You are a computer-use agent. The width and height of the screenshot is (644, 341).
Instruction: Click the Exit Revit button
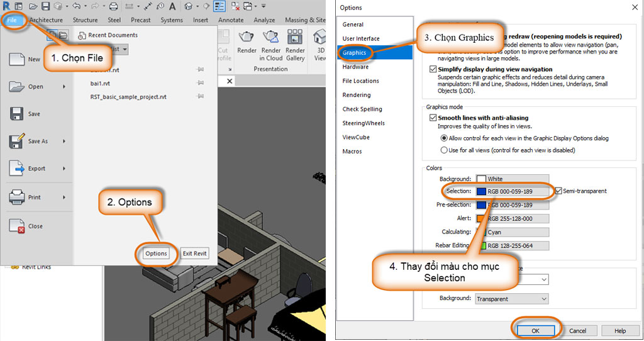click(x=194, y=254)
